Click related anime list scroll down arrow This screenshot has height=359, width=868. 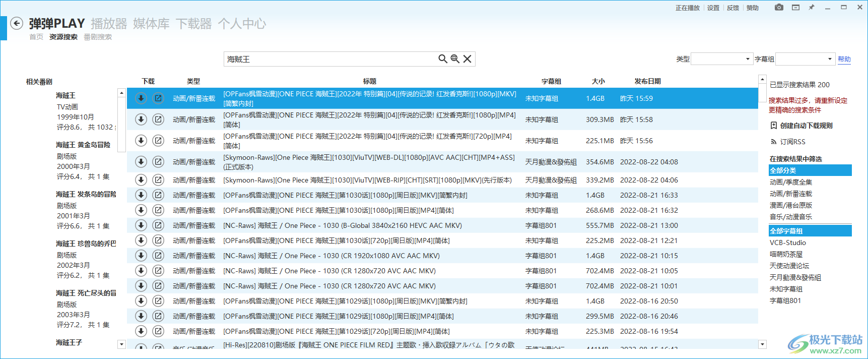click(x=121, y=344)
